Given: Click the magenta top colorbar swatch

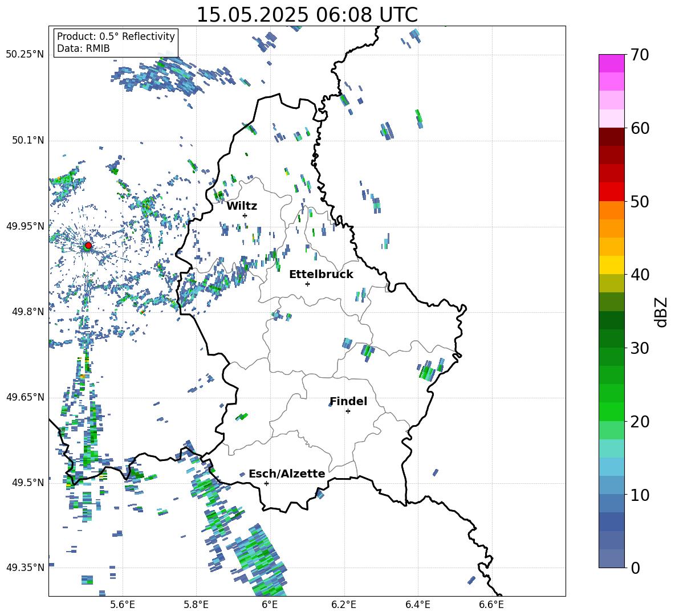Looking at the screenshot, I should pos(611,63).
